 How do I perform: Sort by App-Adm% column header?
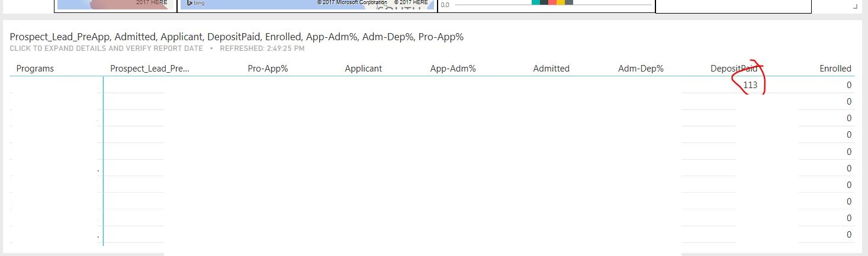tap(453, 69)
